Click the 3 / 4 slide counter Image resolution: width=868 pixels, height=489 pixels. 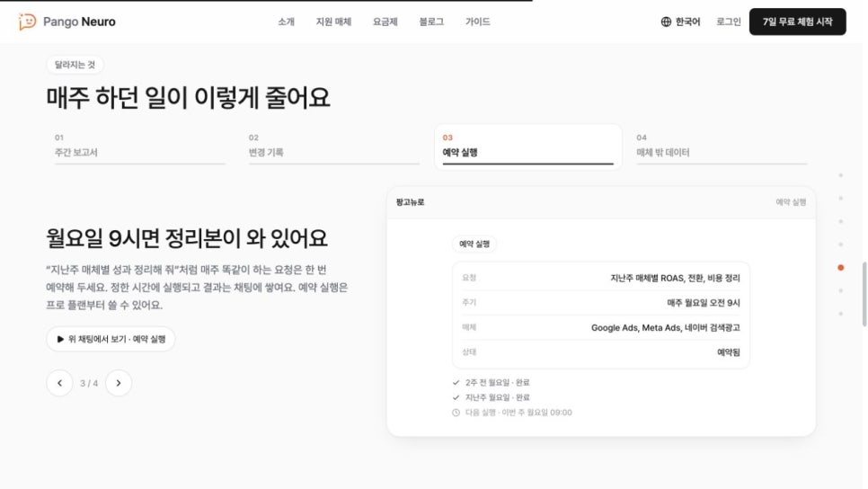[x=89, y=383]
